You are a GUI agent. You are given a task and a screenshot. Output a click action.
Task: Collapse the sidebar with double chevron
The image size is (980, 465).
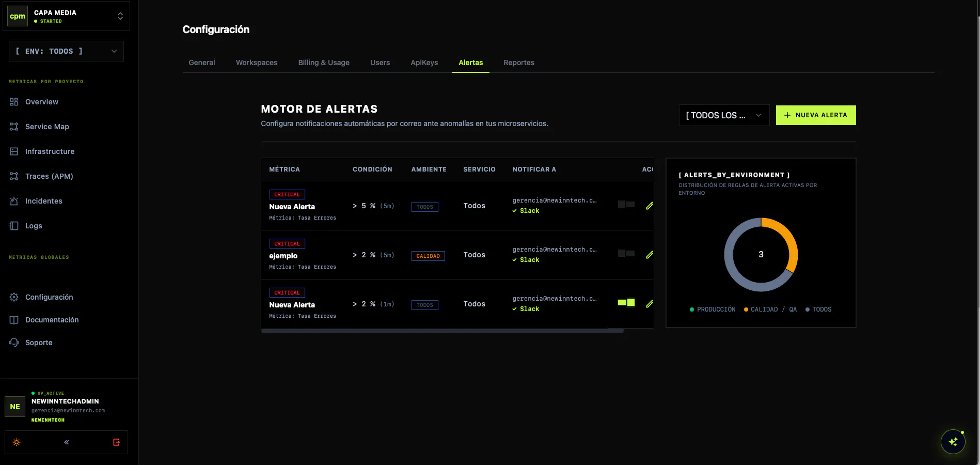(67, 442)
